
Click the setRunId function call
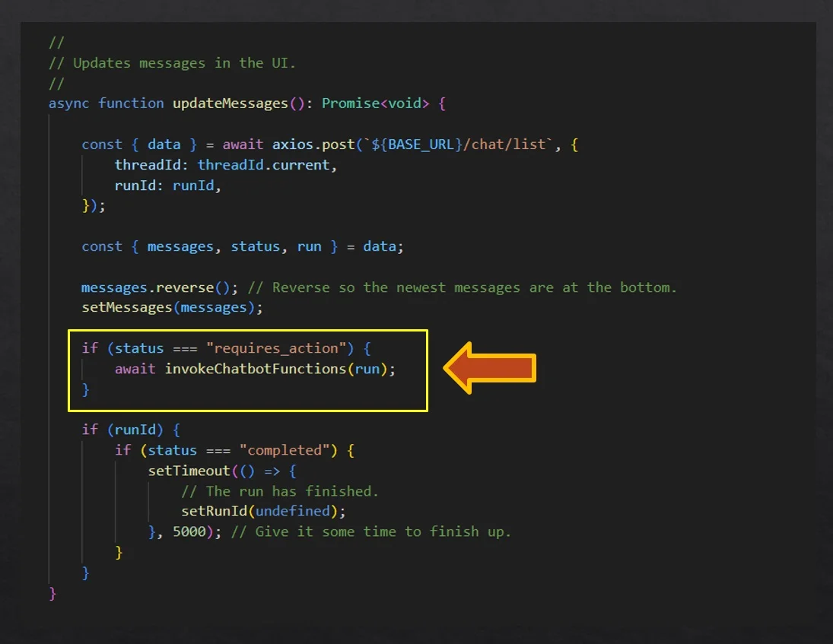pyautogui.click(x=214, y=511)
